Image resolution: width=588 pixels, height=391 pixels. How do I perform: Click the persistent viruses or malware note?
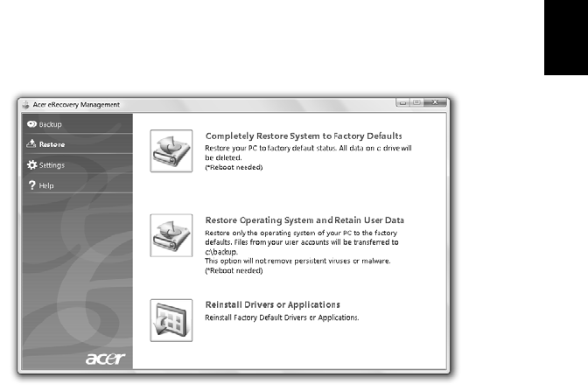point(297,261)
